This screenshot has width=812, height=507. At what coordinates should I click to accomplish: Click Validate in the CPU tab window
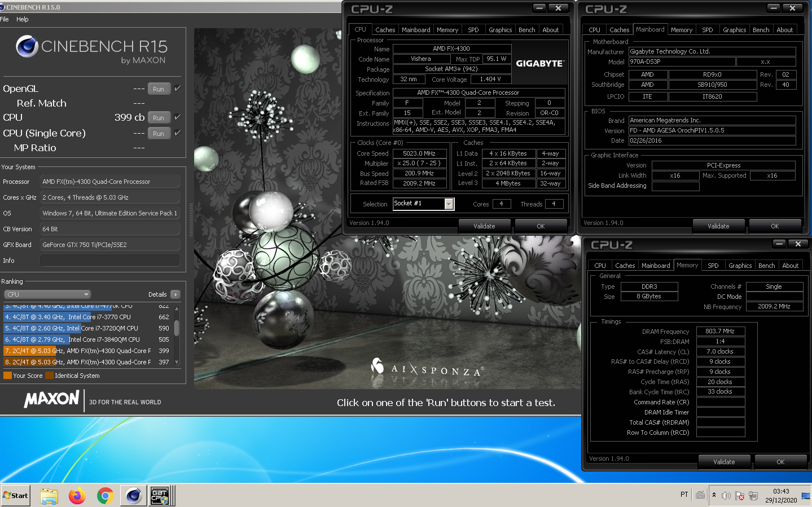click(484, 226)
